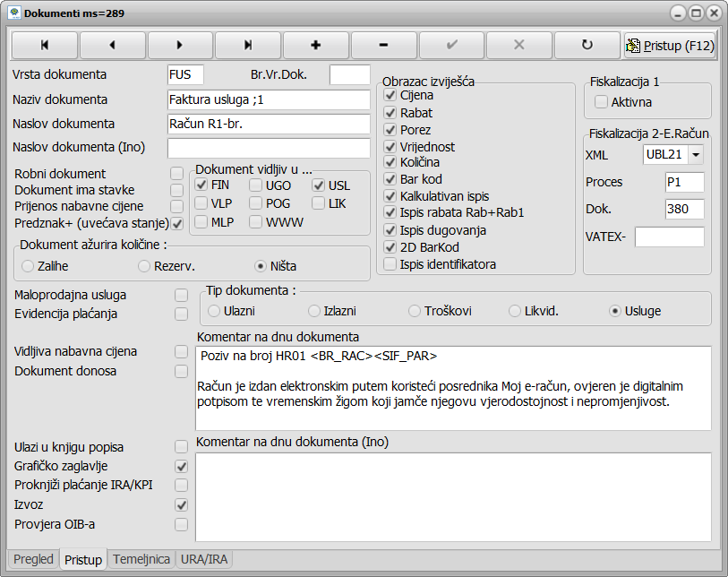The image size is (728, 577).
Task: Go to the previous record
Action: click(x=112, y=44)
